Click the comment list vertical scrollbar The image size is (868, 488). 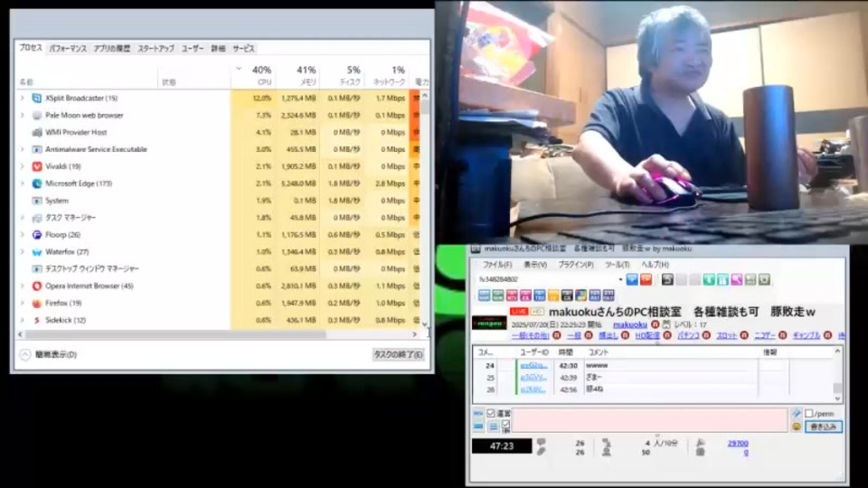click(x=837, y=376)
